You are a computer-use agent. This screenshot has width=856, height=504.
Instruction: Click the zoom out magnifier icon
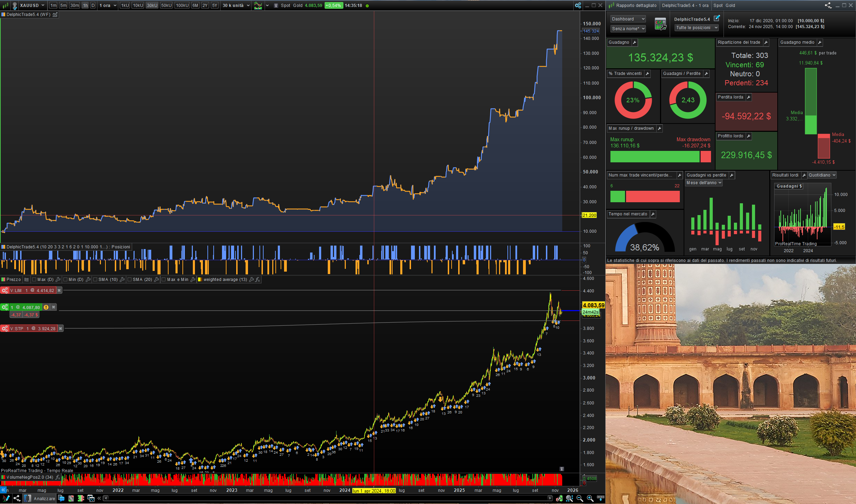point(580,498)
